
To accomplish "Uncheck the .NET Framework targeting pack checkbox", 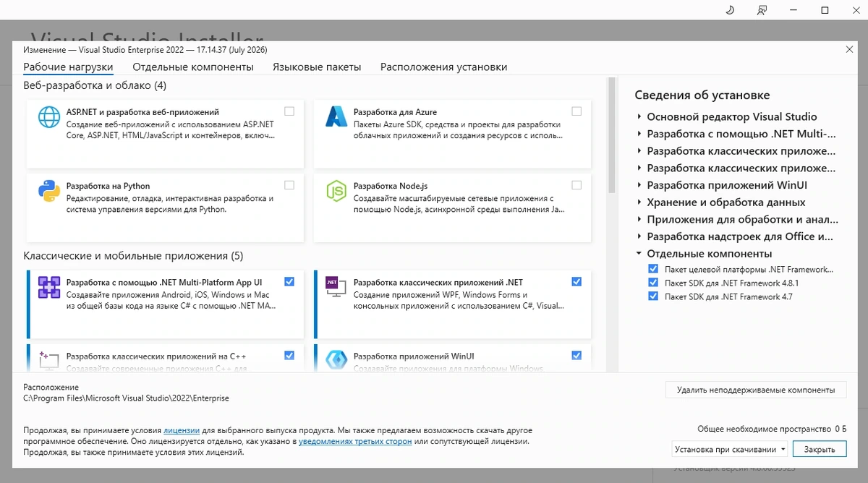I will tap(654, 269).
